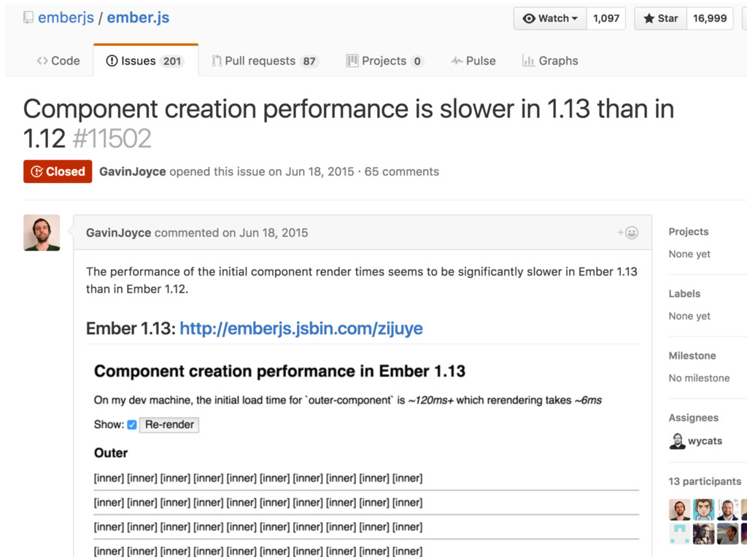Screen dimensions: 747x560
Task: Star the ember.js repository
Action: coord(660,18)
